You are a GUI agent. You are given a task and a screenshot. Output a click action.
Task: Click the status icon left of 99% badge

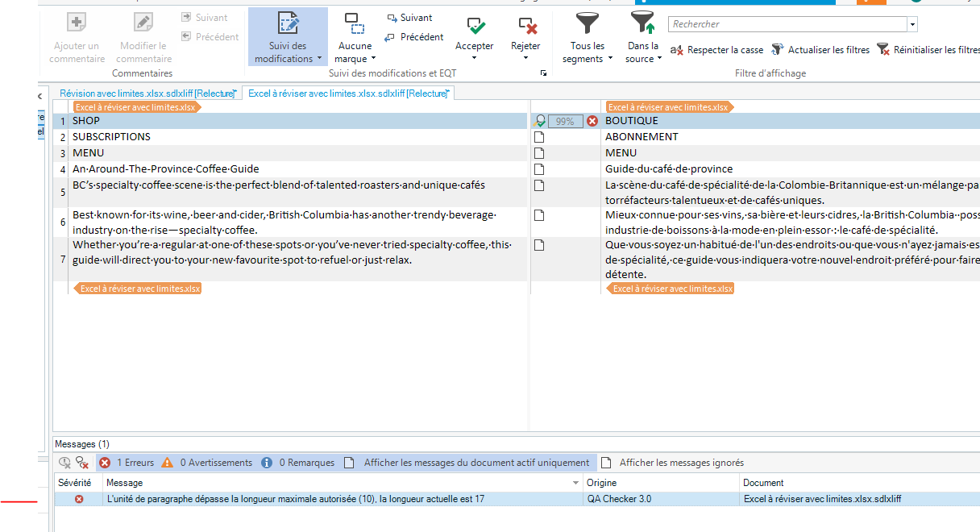click(x=540, y=121)
